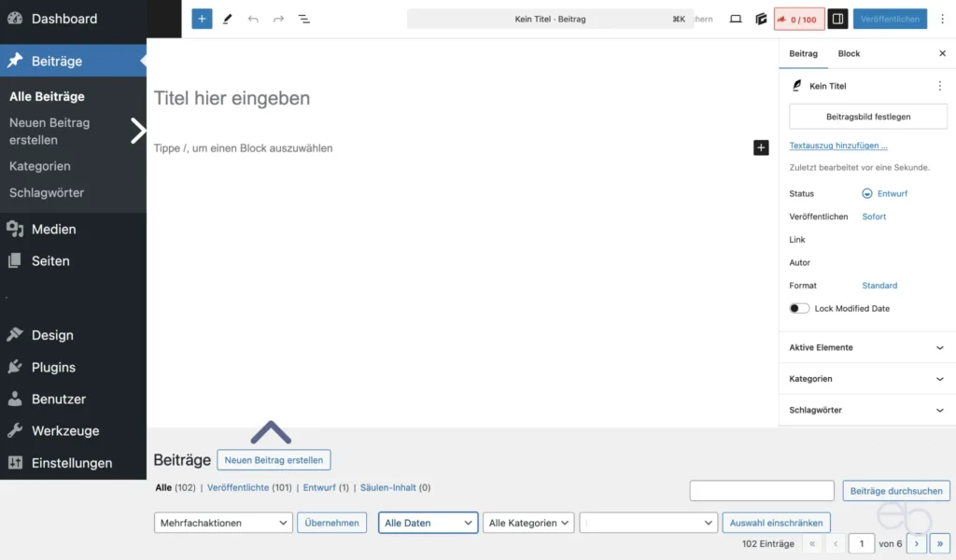Show Alle (102) posts

pyautogui.click(x=176, y=487)
